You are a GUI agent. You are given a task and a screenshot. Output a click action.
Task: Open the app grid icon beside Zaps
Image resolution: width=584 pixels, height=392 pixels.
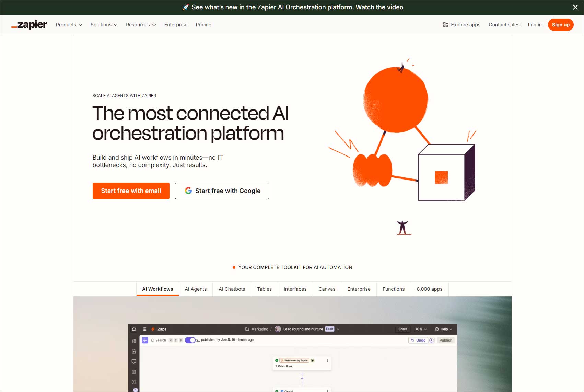pyautogui.click(x=144, y=329)
